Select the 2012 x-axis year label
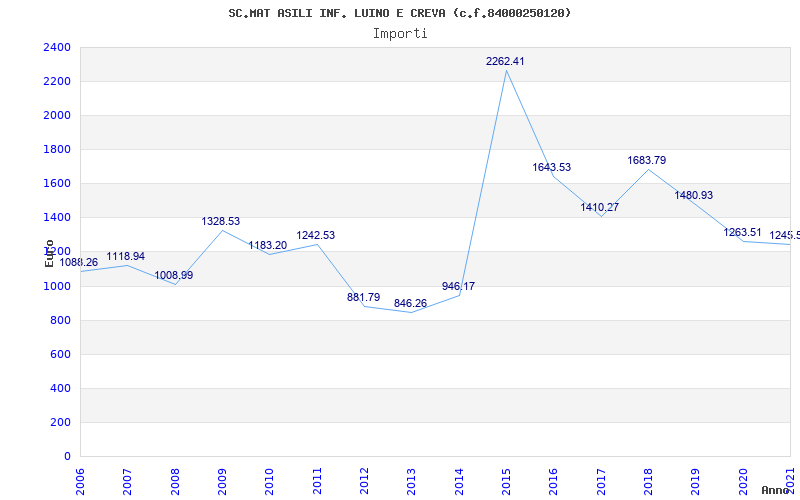Image resolution: width=800 pixels, height=500 pixels. click(364, 481)
